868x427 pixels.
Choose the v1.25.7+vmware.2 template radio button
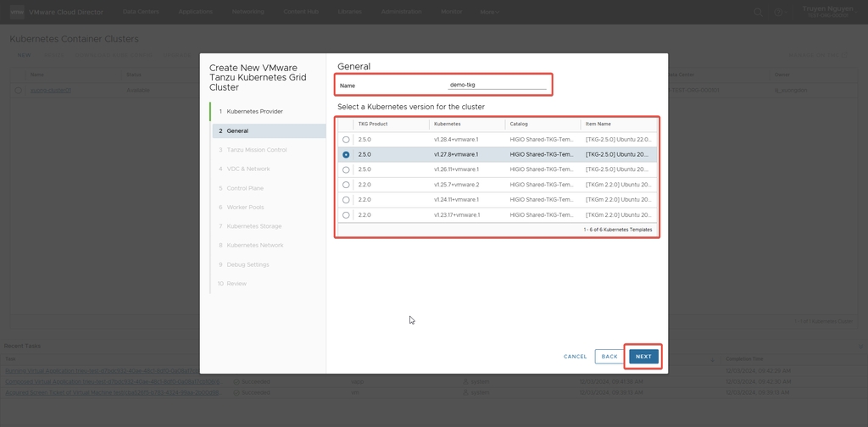pyautogui.click(x=346, y=185)
